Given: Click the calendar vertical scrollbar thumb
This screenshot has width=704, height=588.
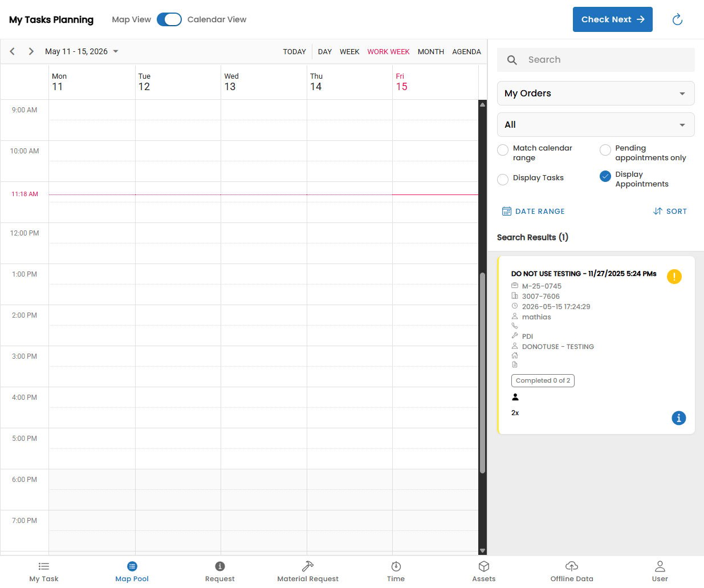Looking at the screenshot, I should pyautogui.click(x=482, y=373).
